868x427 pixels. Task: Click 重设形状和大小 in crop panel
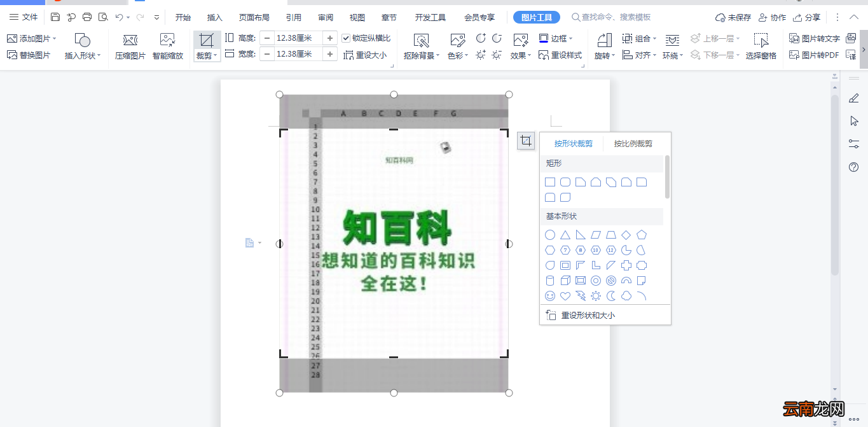click(x=580, y=315)
